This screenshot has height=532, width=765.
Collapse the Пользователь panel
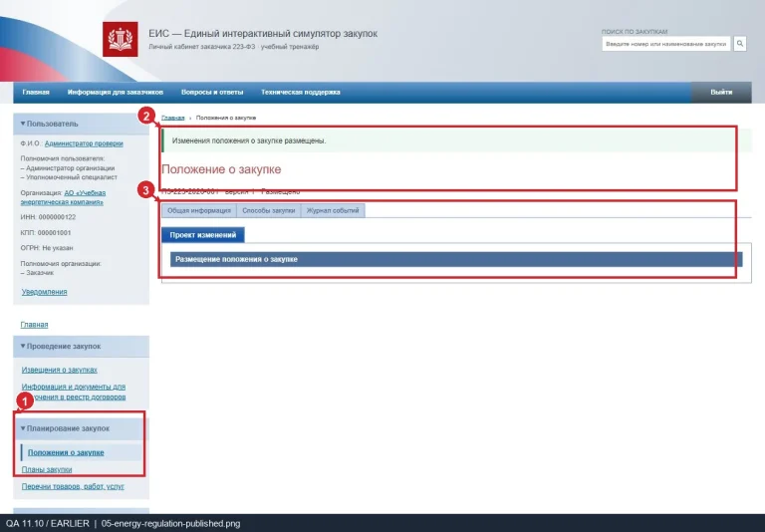pyautogui.click(x=81, y=124)
